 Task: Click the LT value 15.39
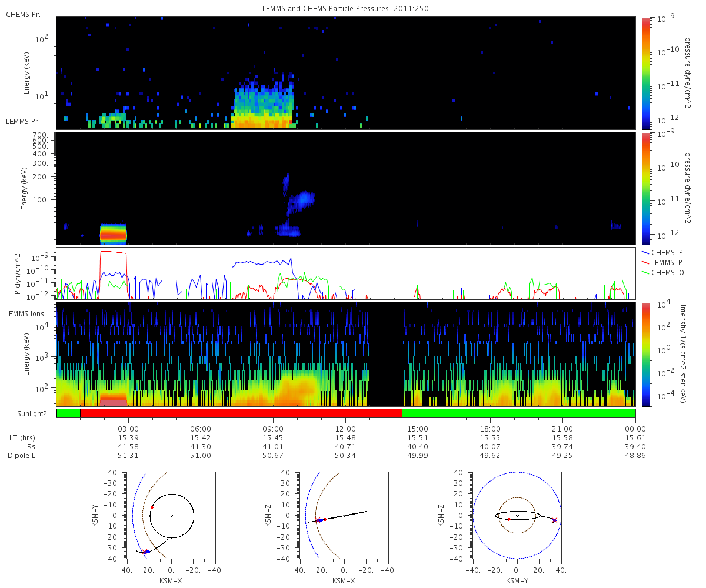click(x=128, y=438)
